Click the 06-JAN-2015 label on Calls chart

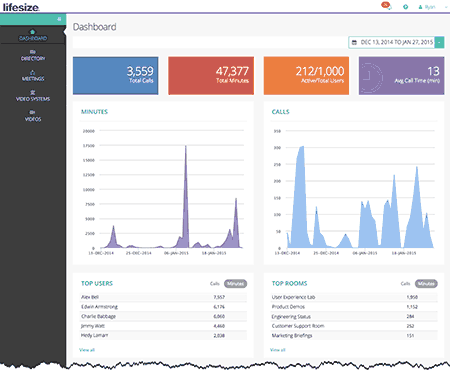tap(365, 253)
